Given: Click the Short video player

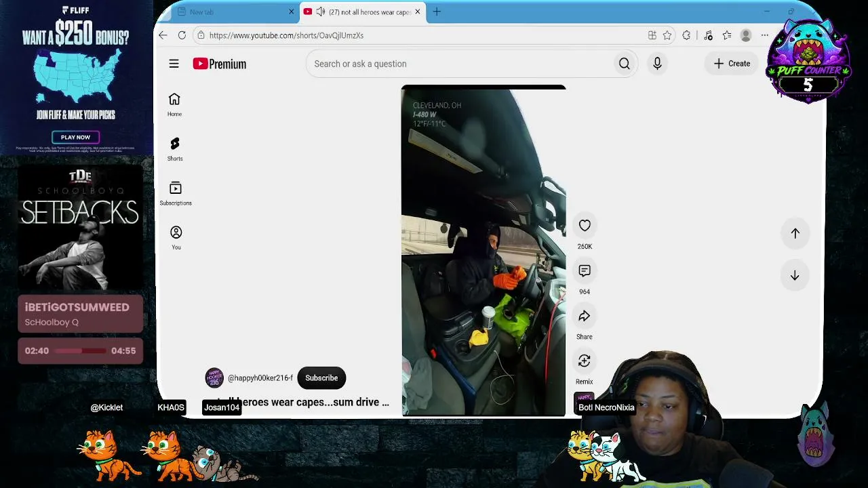Looking at the screenshot, I should click(x=484, y=251).
